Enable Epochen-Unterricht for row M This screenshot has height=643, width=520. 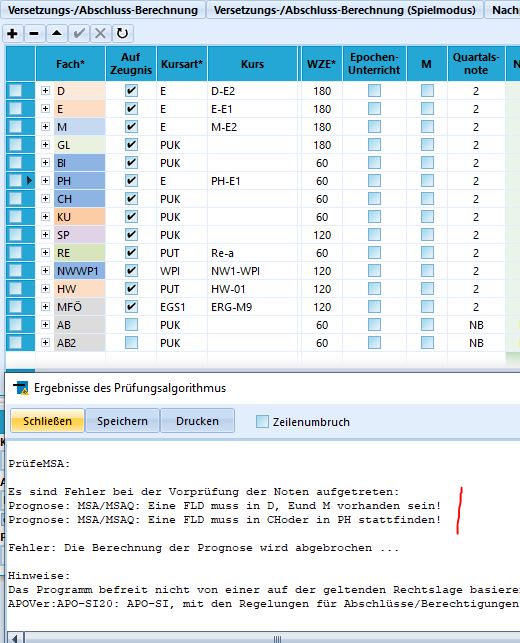click(374, 127)
